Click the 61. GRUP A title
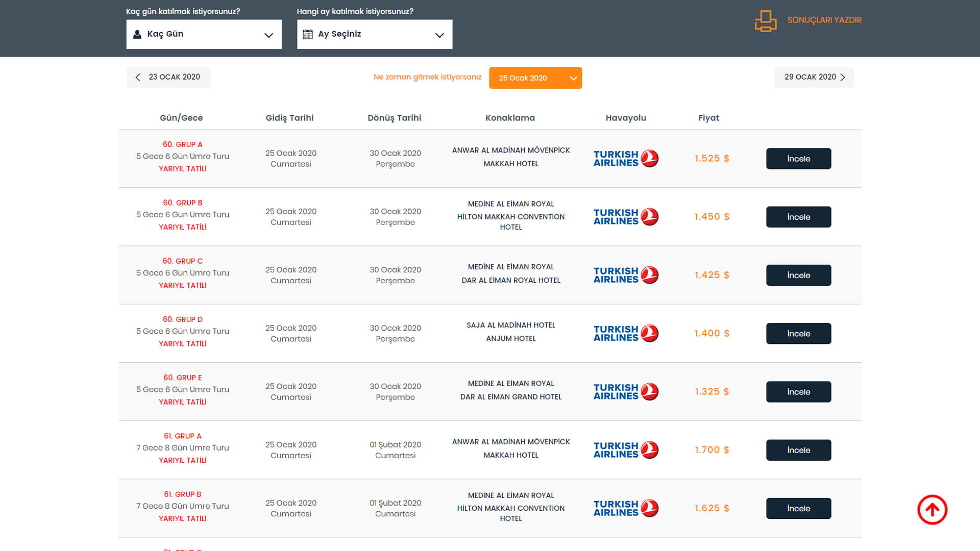This screenshot has width=980, height=551. click(183, 436)
